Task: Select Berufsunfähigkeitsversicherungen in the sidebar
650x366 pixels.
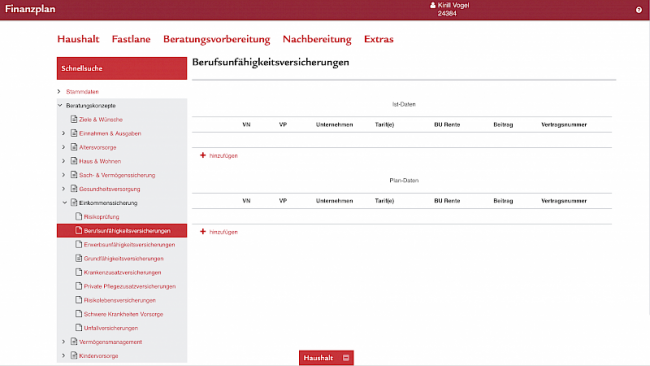Action: point(127,230)
